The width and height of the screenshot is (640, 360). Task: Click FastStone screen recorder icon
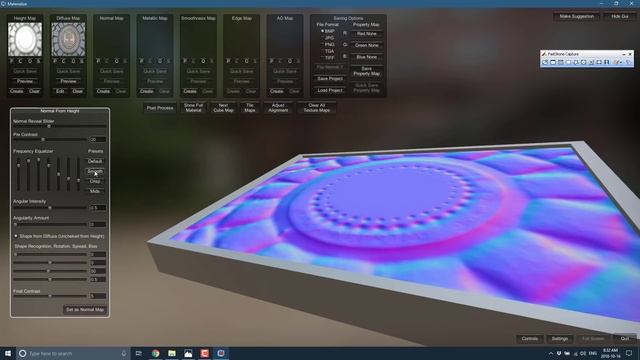607,62
